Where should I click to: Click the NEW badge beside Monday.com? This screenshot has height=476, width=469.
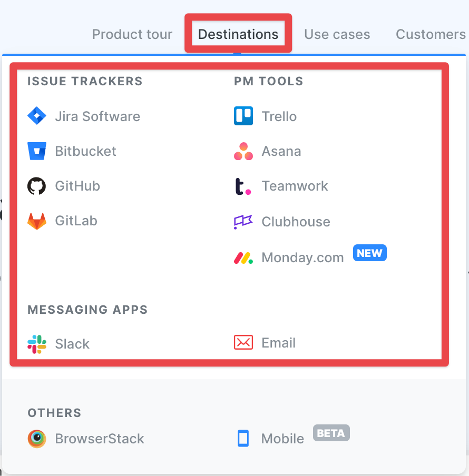coord(370,253)
